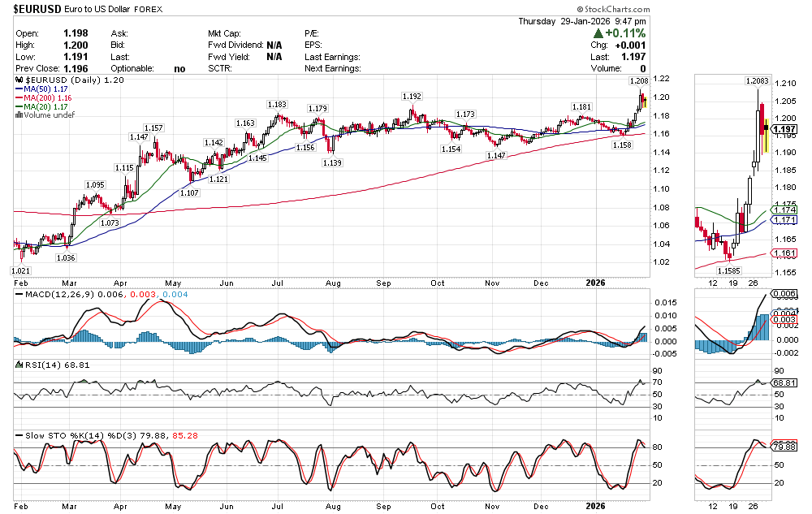Click the red MA(200) legend line marker
The image size is (812, 514).
pyautogui.click(x=19, y=98)
